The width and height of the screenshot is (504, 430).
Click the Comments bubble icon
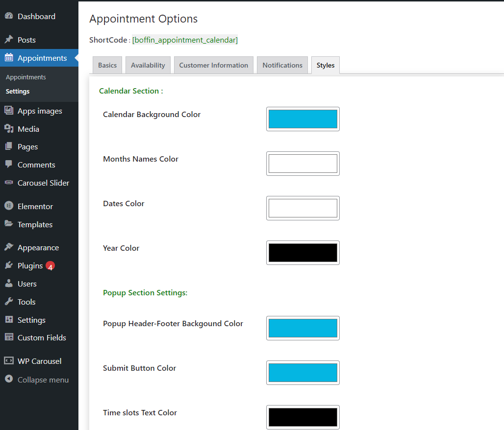(x=9, y=164)
